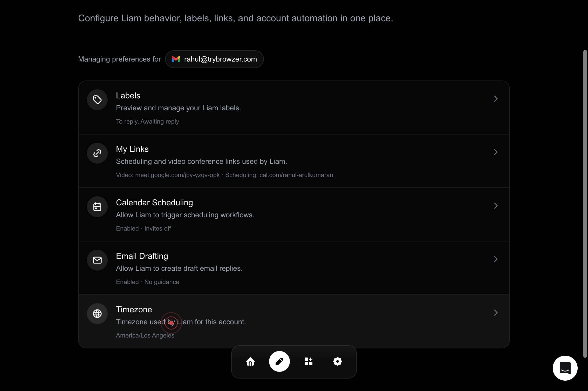
Task: Open the rahul@trybrowzer.com account selector
Action: (214, 59)
